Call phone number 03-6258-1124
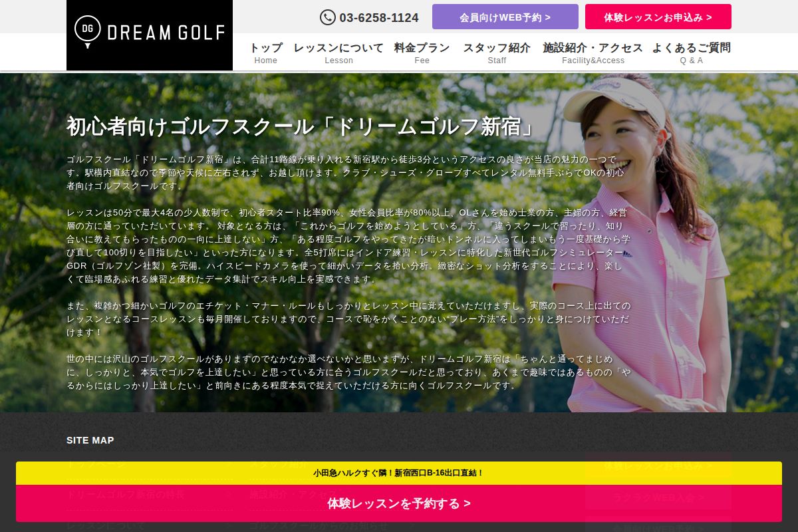 click(x=379, y=18)
